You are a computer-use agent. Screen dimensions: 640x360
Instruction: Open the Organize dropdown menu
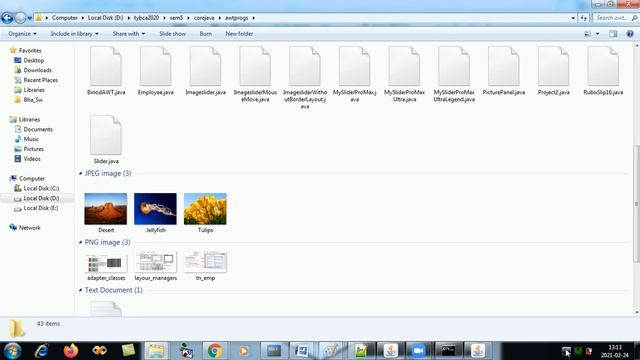coord(22,34)
